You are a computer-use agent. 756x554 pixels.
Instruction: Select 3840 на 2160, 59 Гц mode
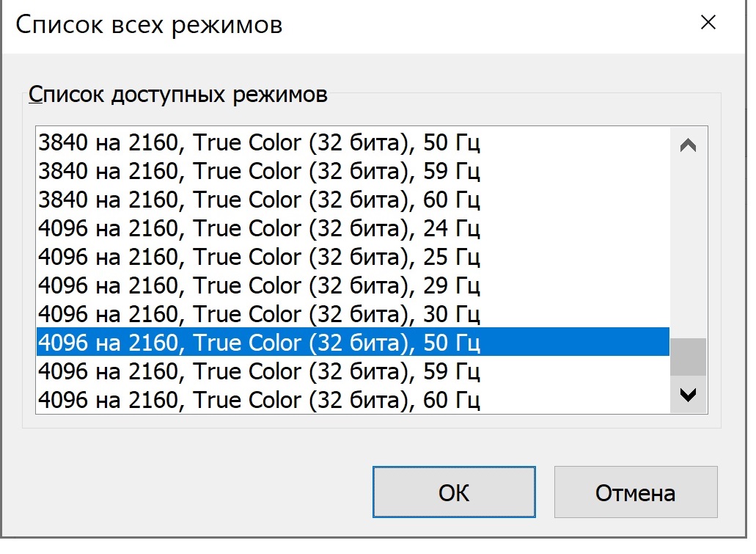(x=258, y=171)
